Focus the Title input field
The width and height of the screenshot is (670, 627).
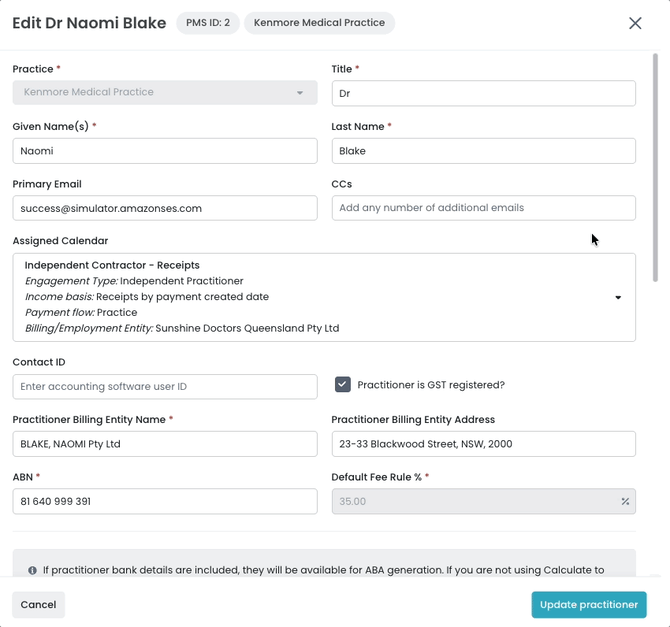click(484, 93)
